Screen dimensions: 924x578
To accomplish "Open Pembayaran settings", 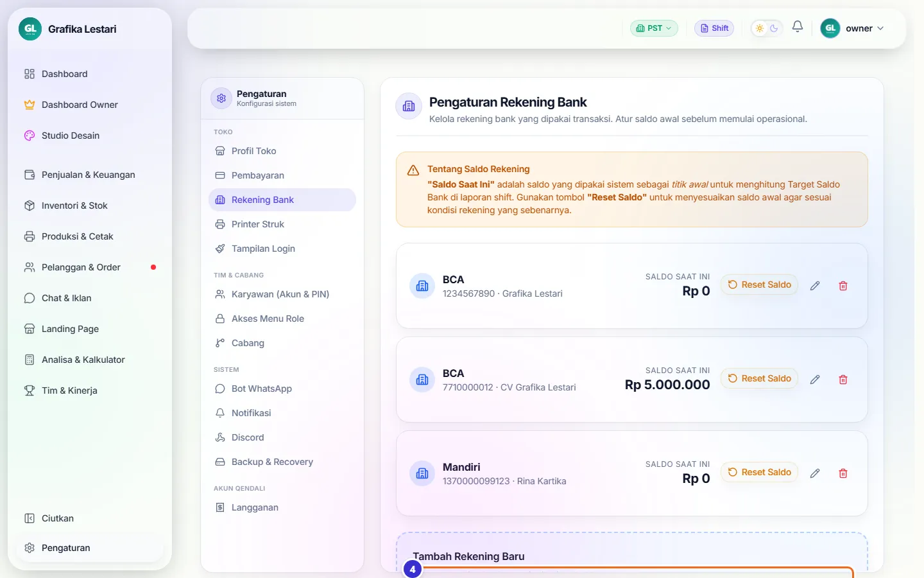I will pyautogui.click(x=282, y=175).
